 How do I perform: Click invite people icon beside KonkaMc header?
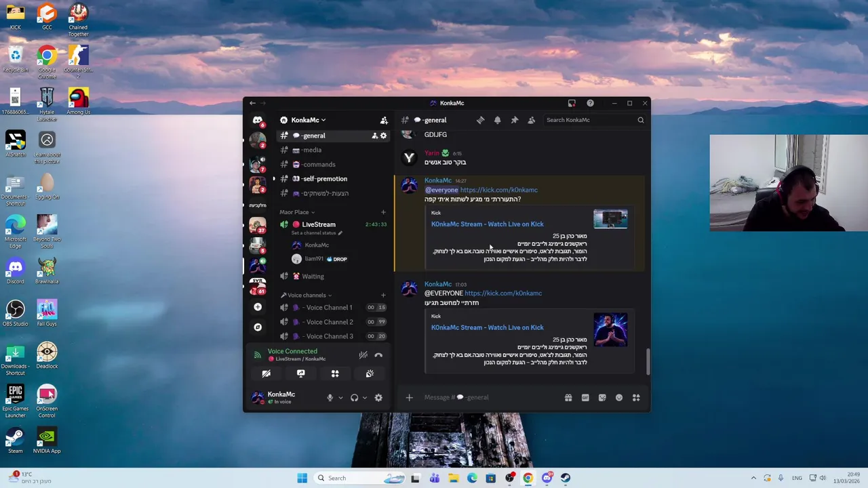(384, 120)
